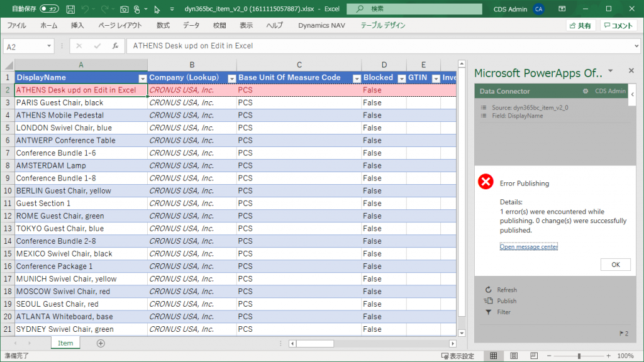Click the Filter funnel icon in Data Connector
This screenshot has height=362, width=644.
click(488, 312)
